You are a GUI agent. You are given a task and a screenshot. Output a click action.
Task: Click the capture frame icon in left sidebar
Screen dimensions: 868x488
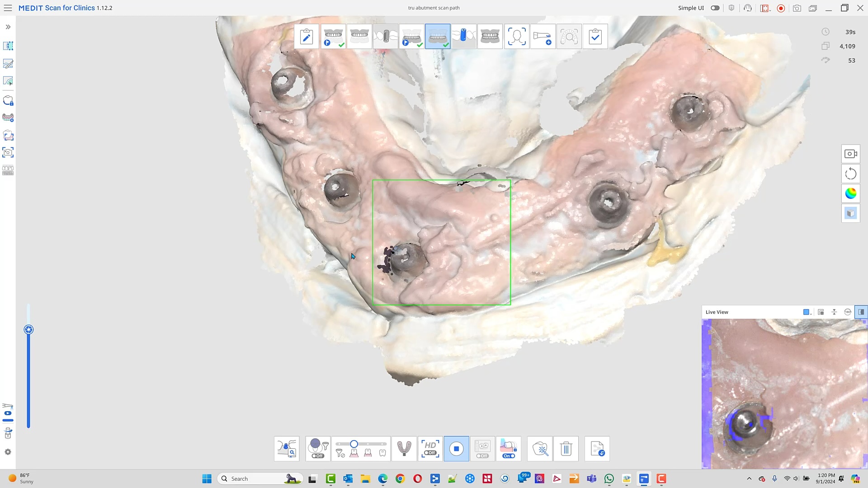[8, 153]
